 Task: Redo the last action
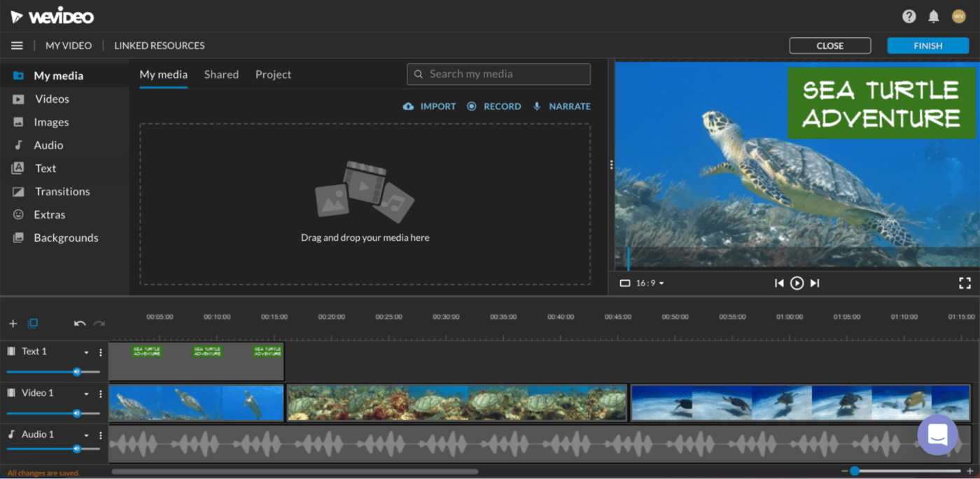point(99,324)
